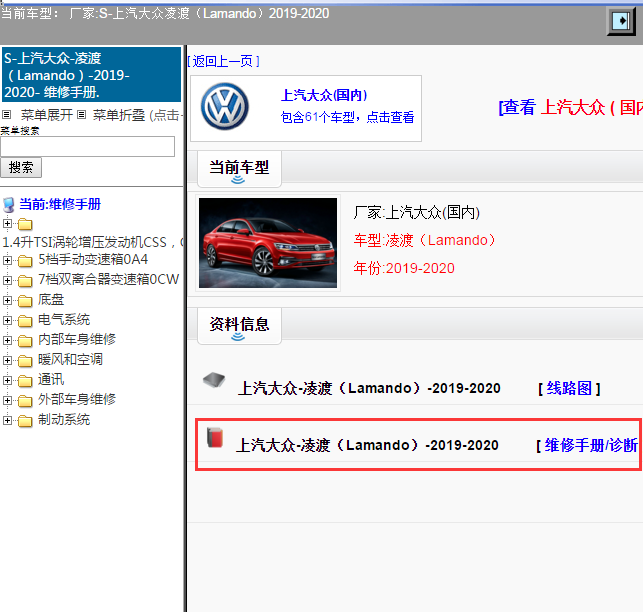Select the 外部车身维修 tree item

click(77, 399)
